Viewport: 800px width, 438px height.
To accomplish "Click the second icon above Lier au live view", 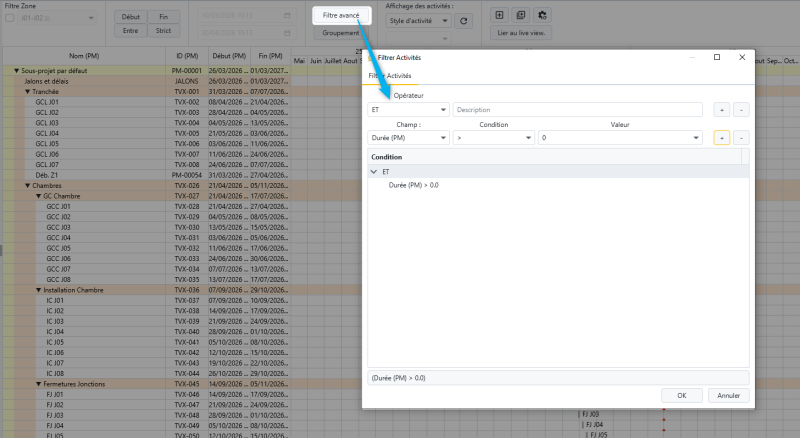I will (x=521, y=15).
